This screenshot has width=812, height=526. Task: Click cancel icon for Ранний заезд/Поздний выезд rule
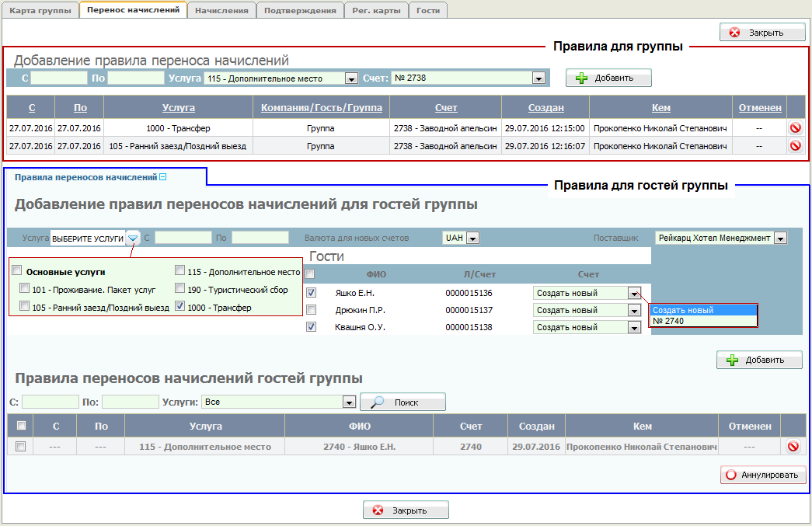point(796,146)
